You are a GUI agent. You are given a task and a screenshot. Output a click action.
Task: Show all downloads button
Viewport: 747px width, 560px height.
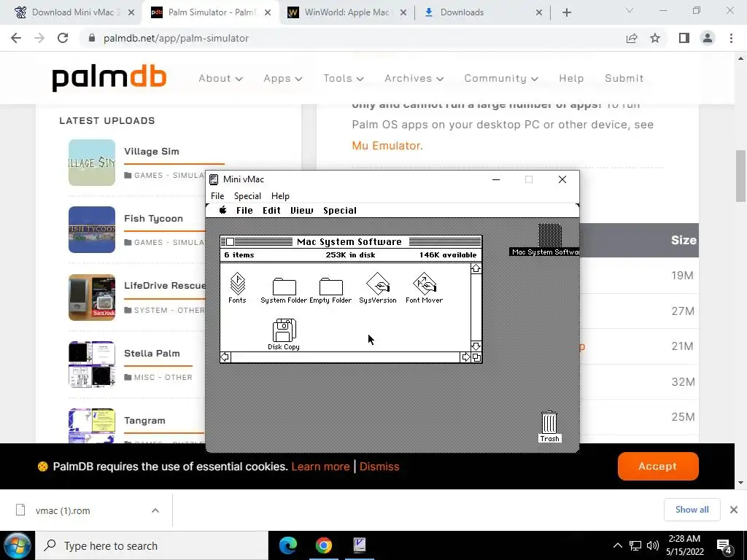pyautogui.click(x=692, y=510)
